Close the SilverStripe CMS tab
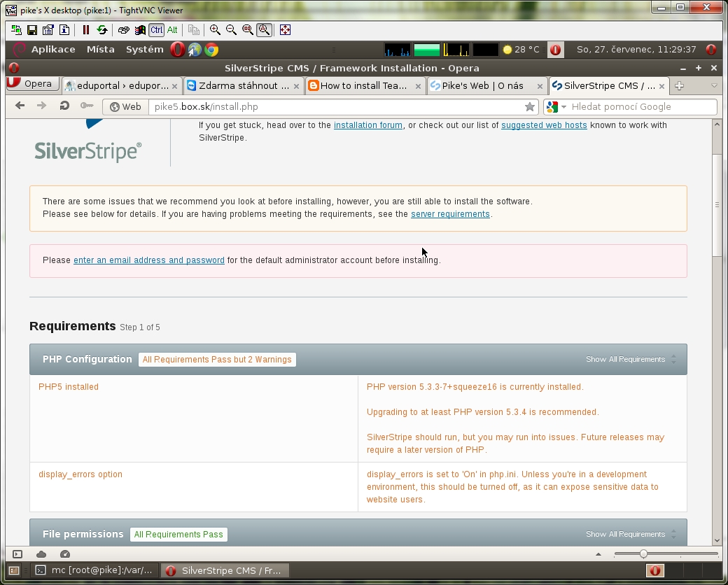 (661, 86)
